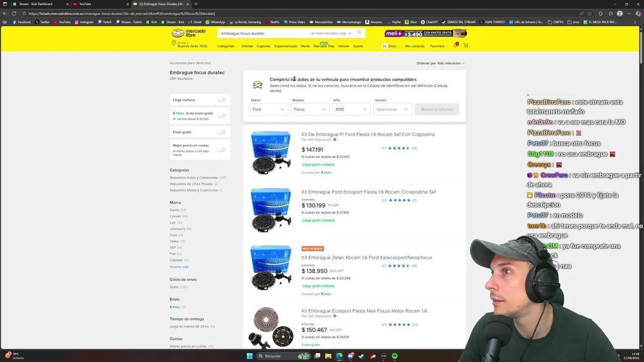
Task: Click the location pin icon by Buenos Aires
Action: 174,44
